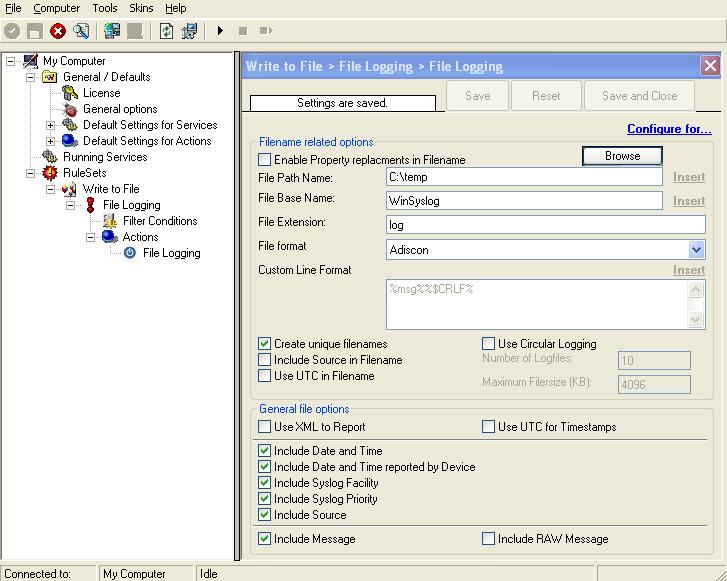
Task: Click the Filter Conditions icon
Action: [x=110, y=221]
